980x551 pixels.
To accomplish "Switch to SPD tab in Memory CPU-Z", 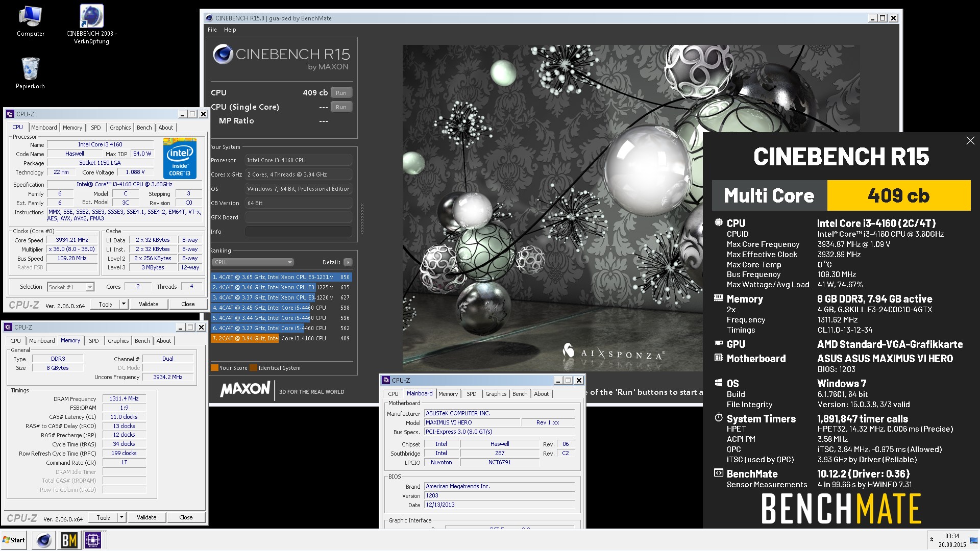I will 94,341.
